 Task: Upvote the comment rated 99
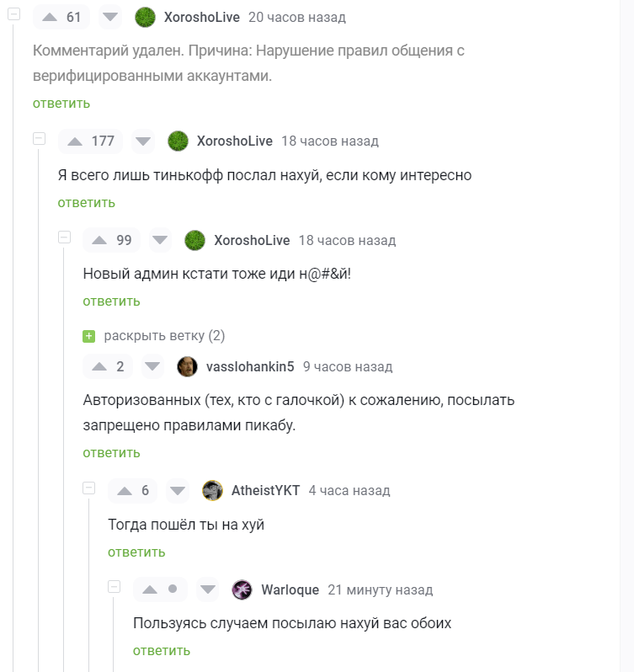pyautogui.click(x=99, y=241)
